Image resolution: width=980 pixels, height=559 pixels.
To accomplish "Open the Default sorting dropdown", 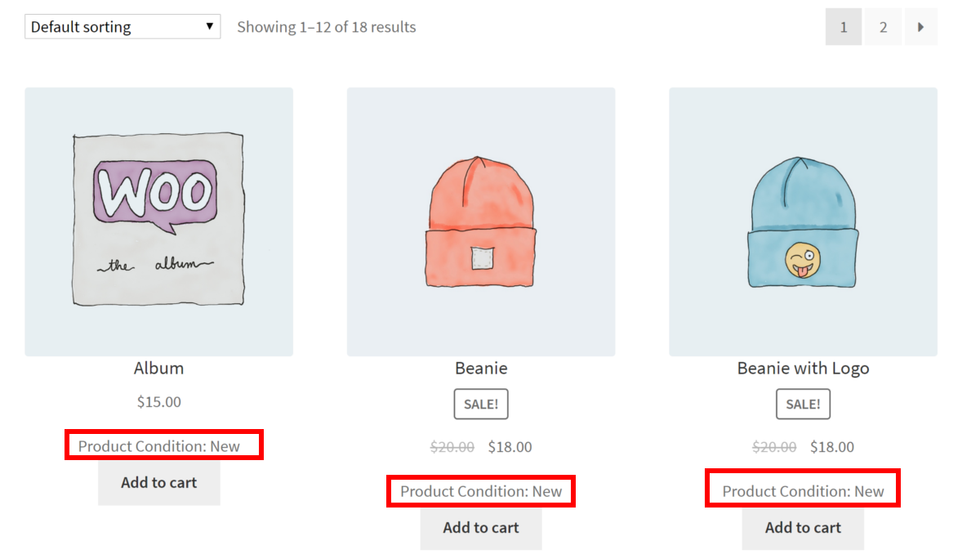I will [121, 26].
